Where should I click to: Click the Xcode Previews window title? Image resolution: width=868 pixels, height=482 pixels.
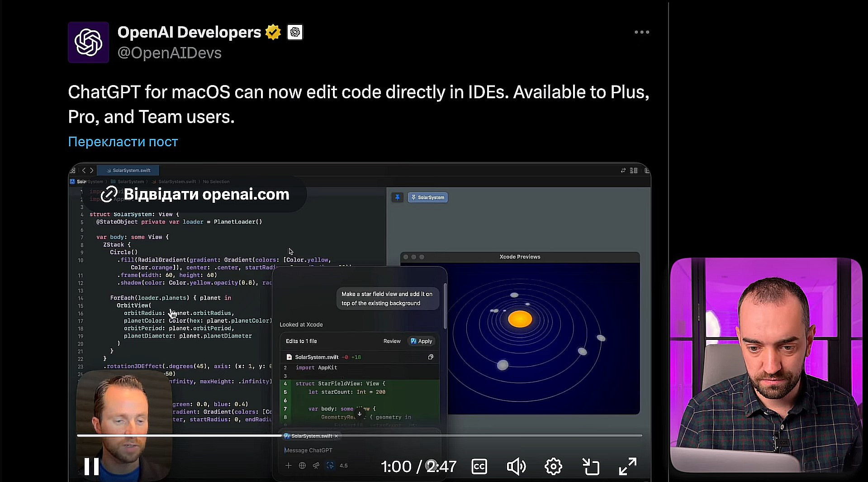point(520,257)
